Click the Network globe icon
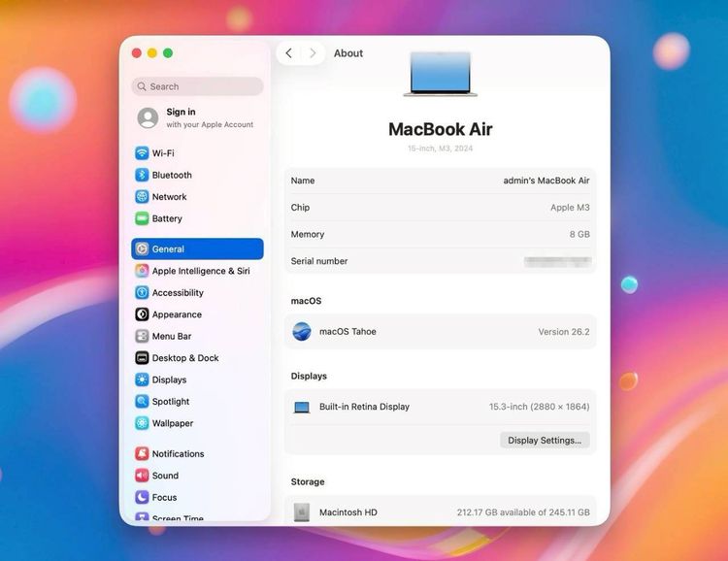The height and width of the screenshot is (561, 728). [x=142, y=197]
